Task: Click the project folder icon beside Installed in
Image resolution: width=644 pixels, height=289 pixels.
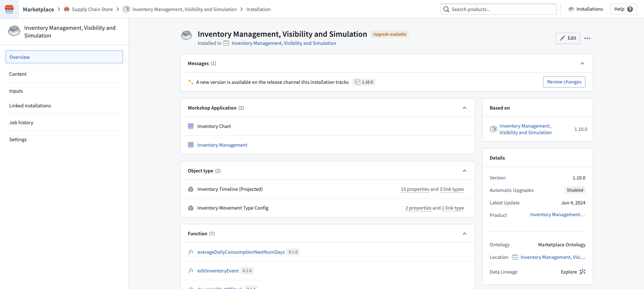Action: 226,43
